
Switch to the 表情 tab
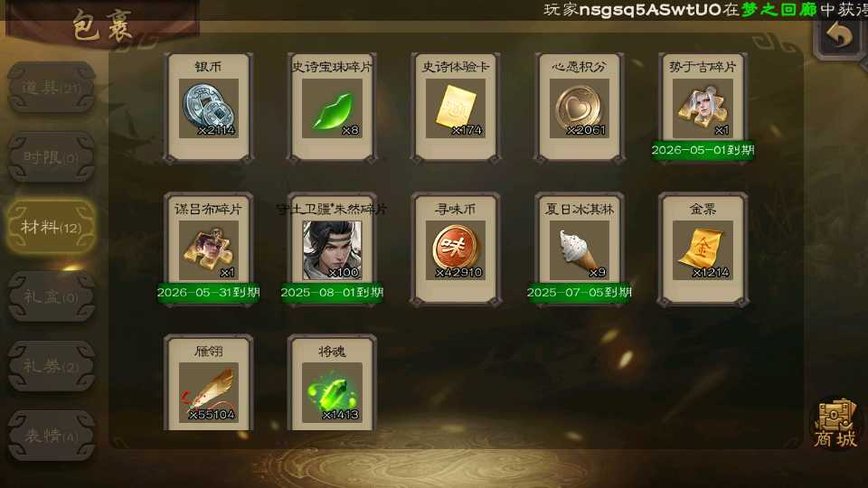[51, 436]
